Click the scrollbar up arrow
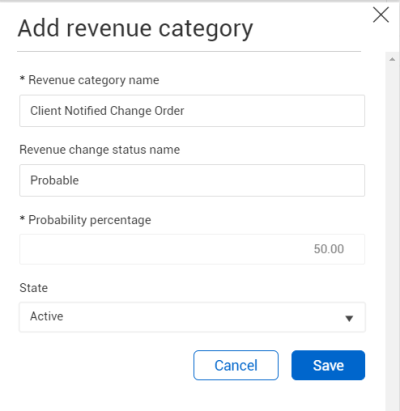Image resolution: width=400 pixels, height=411 pixels. click(x=392, y=59)
